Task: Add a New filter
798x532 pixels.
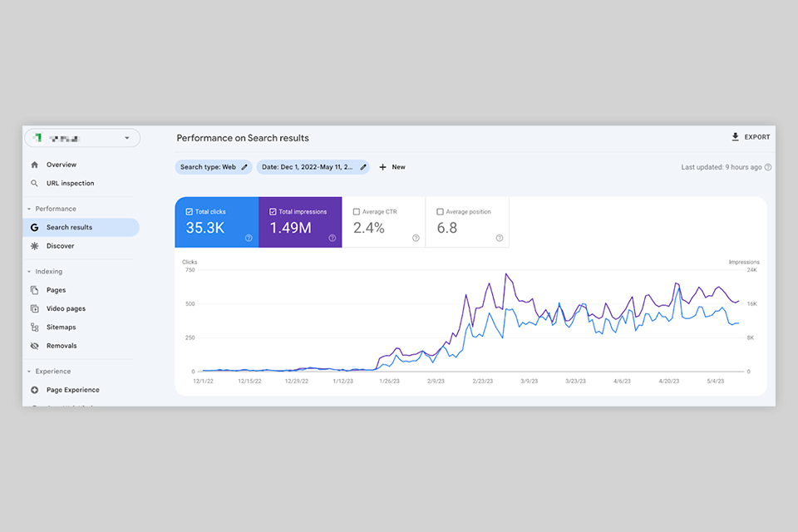Action: point(392,167)
